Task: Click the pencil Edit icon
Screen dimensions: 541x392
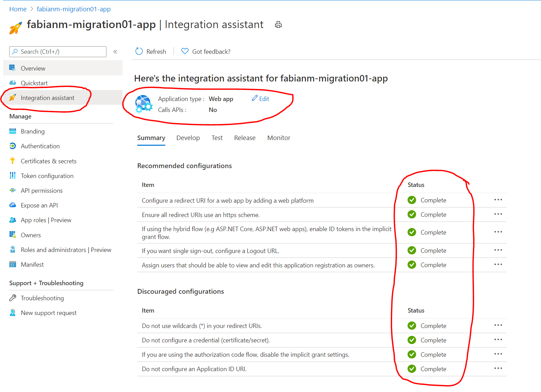Action: (x=255, y=98)
